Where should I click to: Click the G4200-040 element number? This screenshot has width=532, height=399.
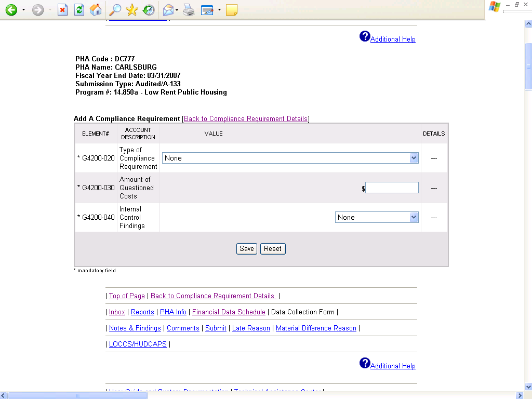(98, 217)
